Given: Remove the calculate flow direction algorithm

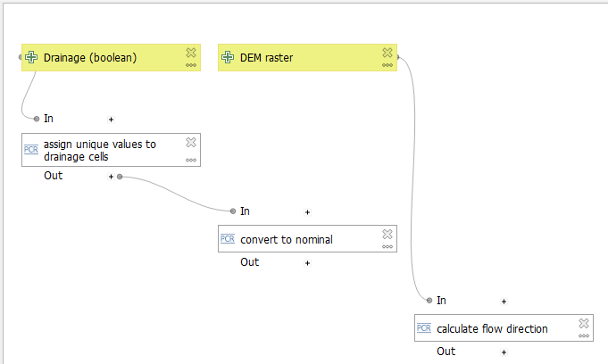Looking at the screenshot, I should click(584, 323).
